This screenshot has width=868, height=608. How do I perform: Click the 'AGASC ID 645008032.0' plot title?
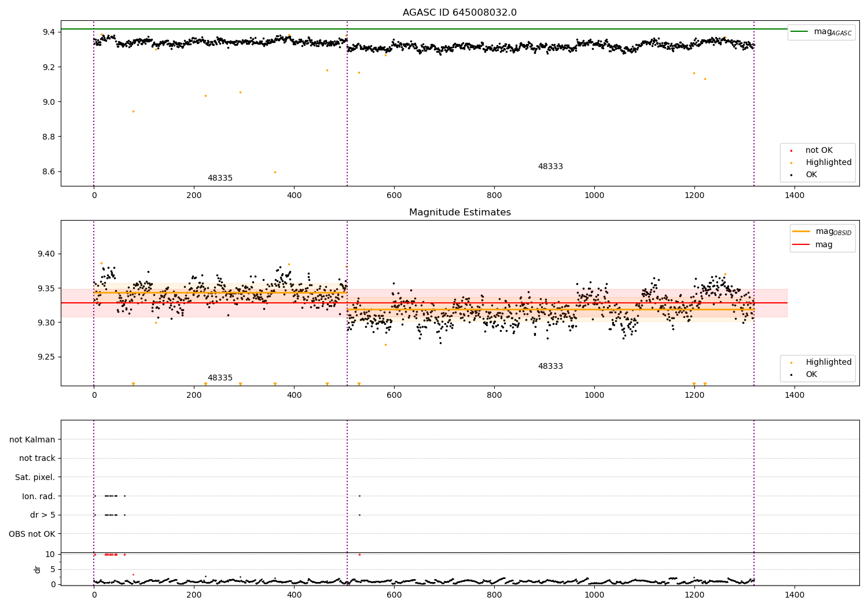coord(459,13)
